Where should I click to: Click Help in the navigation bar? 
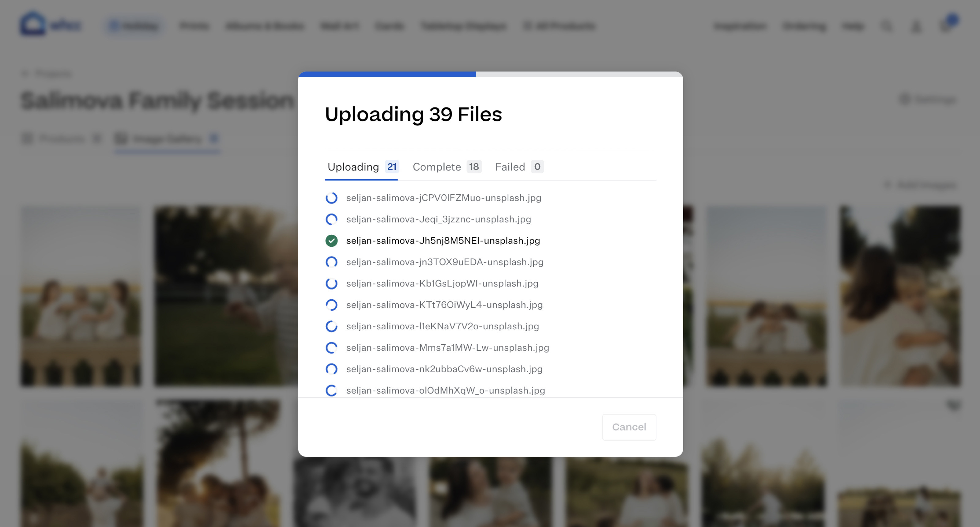coord(853,26)
